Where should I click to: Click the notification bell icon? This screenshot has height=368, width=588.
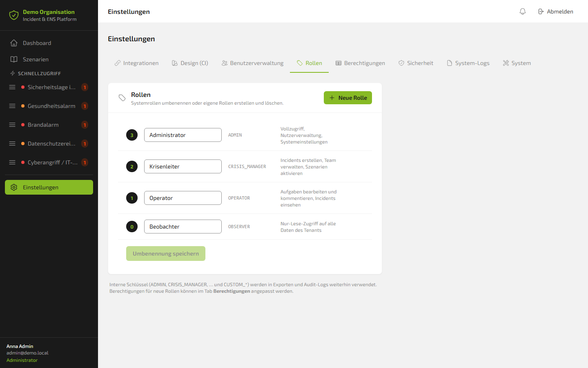[x=523, y=11]
